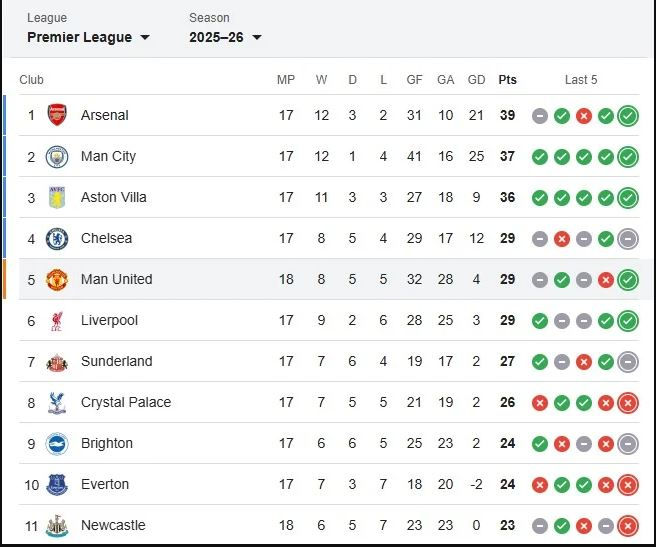This screenshot has height=547, width=656.
Task: Click the Crystal Palace crest icon
Action: pyautogui.click(x=57, y=402)
